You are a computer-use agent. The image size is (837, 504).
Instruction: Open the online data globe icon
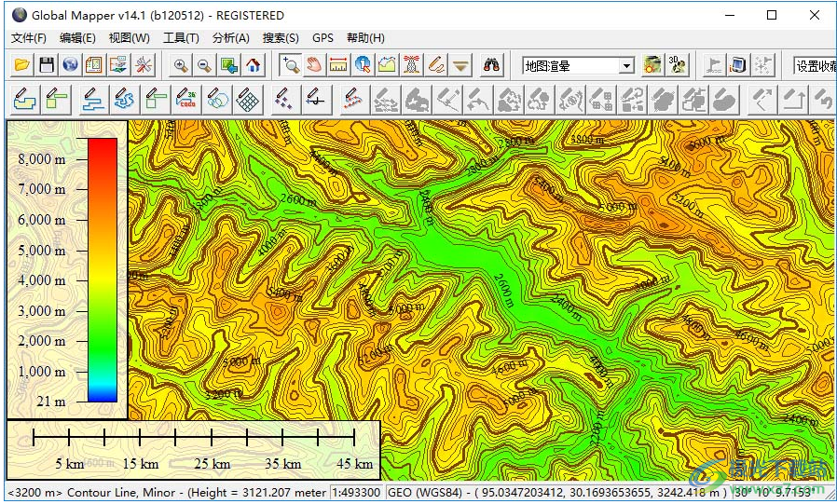[x=71, y=65]
